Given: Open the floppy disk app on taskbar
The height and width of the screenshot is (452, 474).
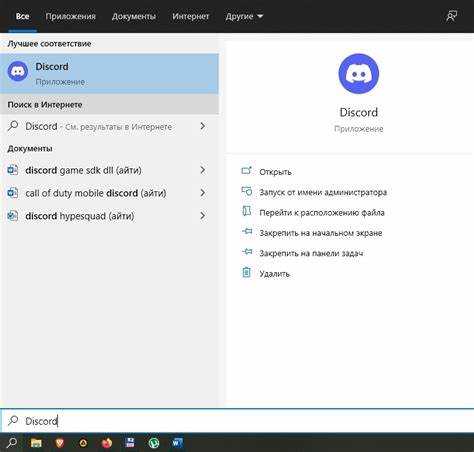Looking at the screenshot, I should [130, 443].
